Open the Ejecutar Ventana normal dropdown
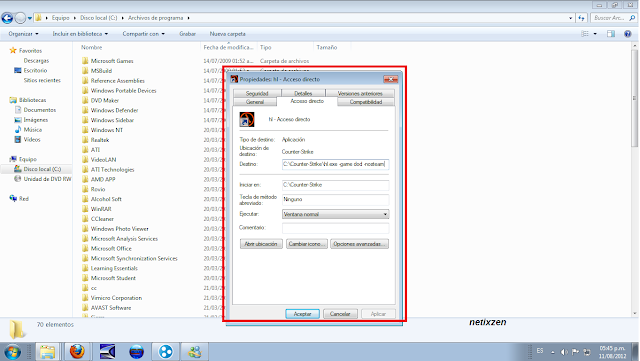 (335, 214)
